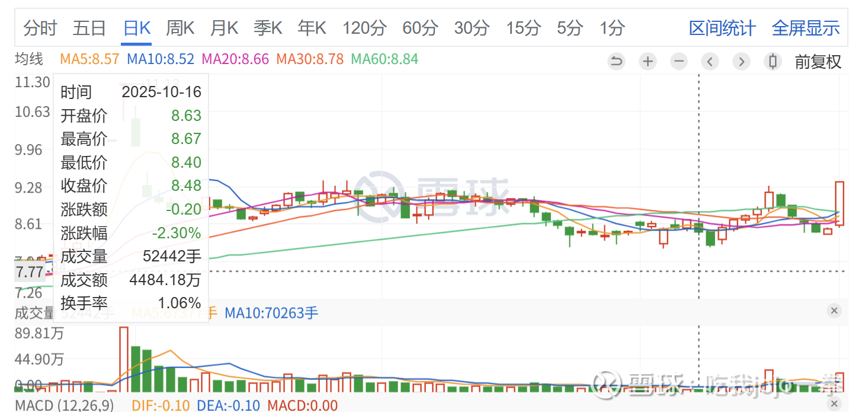Screen dimensions: 868x412
Task: Click the date 2025-10-16 in tooltip
Action: [162, 92]
